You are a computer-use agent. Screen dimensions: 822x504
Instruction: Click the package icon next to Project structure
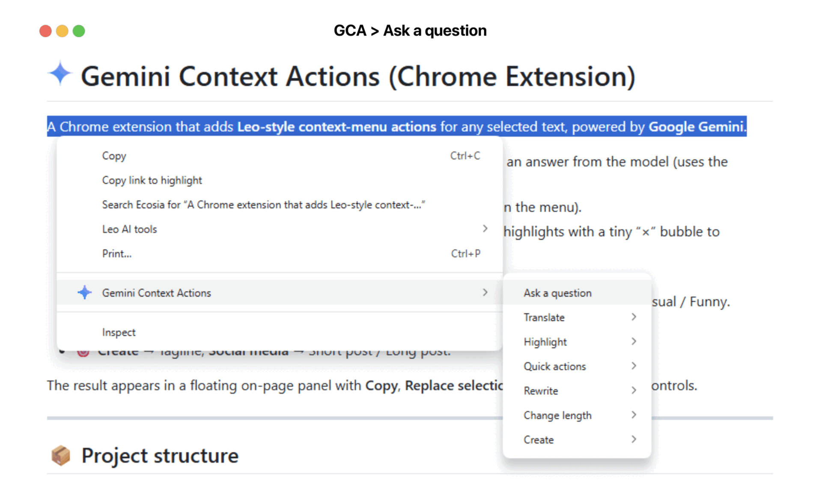pyautogui.click(x=61, y=456)
